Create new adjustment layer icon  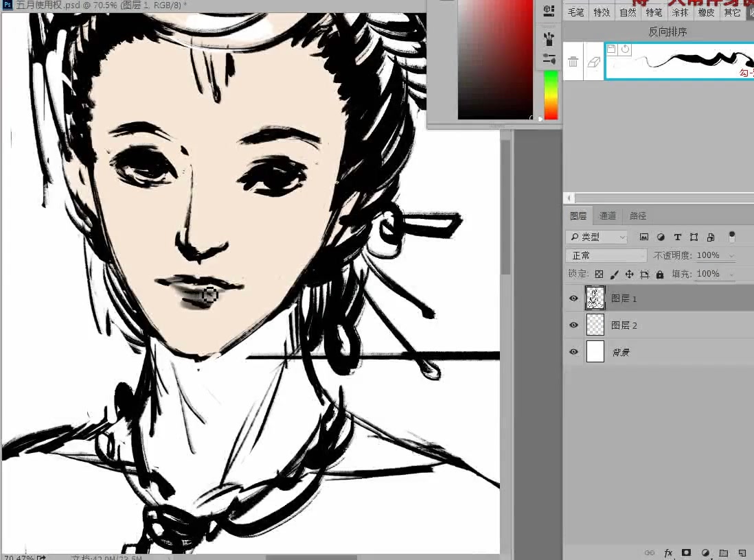point(705,552)
